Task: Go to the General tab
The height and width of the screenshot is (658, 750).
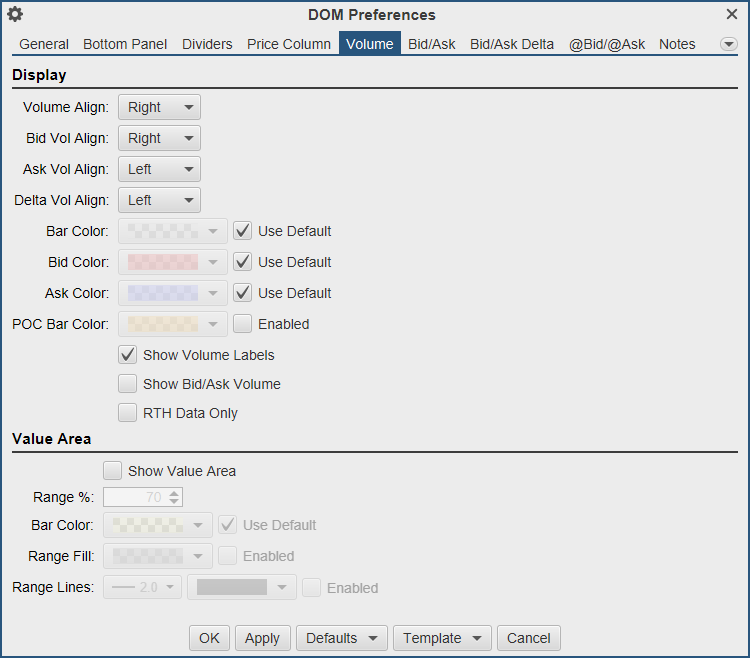Action: point(44,44)
